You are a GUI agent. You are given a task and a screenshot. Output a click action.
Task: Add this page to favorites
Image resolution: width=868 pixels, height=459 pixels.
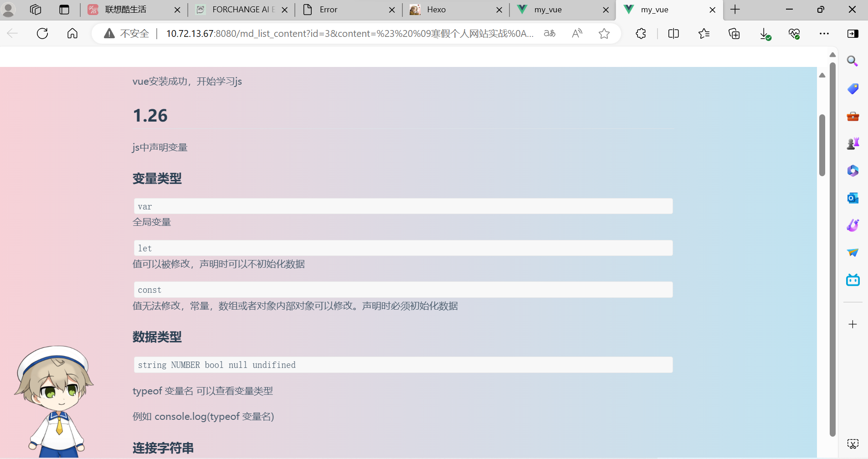coord(604,33)
